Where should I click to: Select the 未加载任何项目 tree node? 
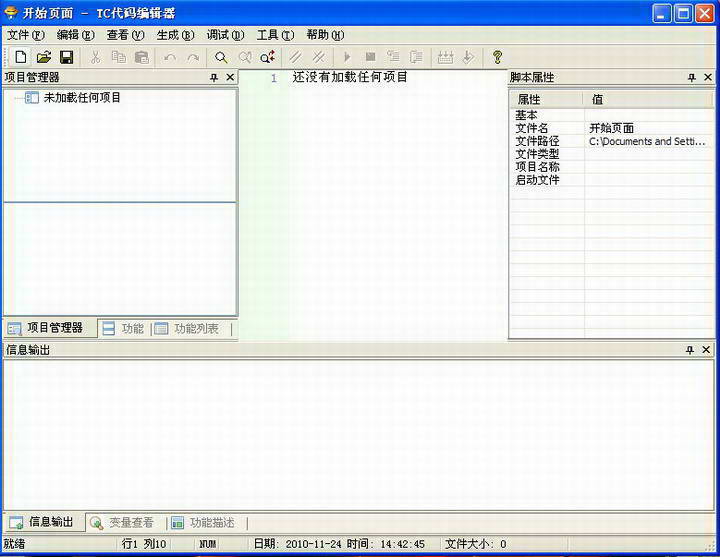tap(82, 98)
